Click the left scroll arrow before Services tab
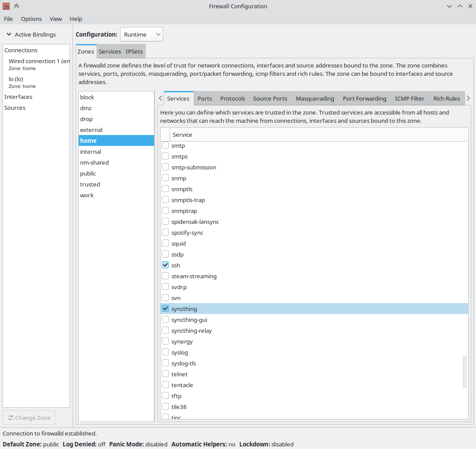 [161, 98]
